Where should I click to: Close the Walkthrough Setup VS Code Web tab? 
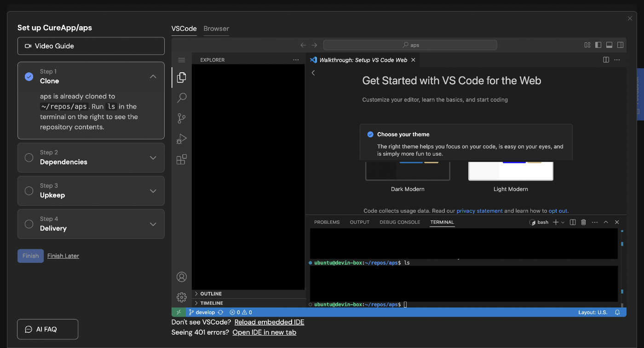tap(413, 60)
